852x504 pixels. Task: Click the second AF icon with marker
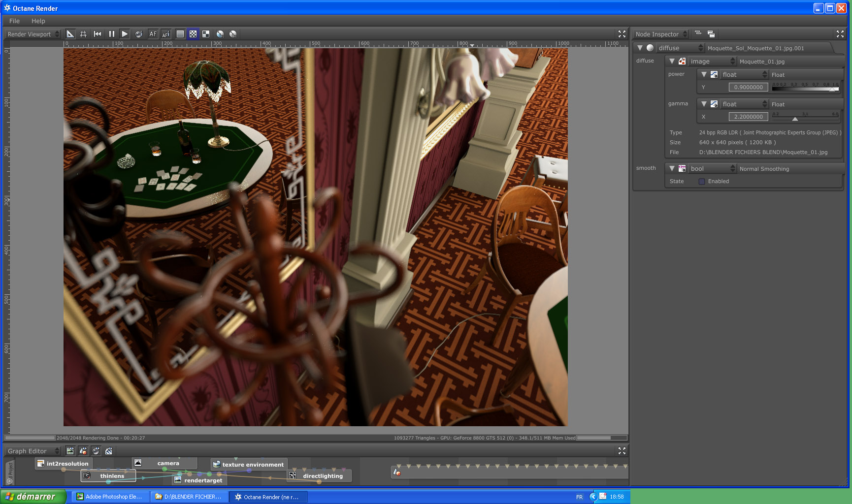[x=166, y=34]
